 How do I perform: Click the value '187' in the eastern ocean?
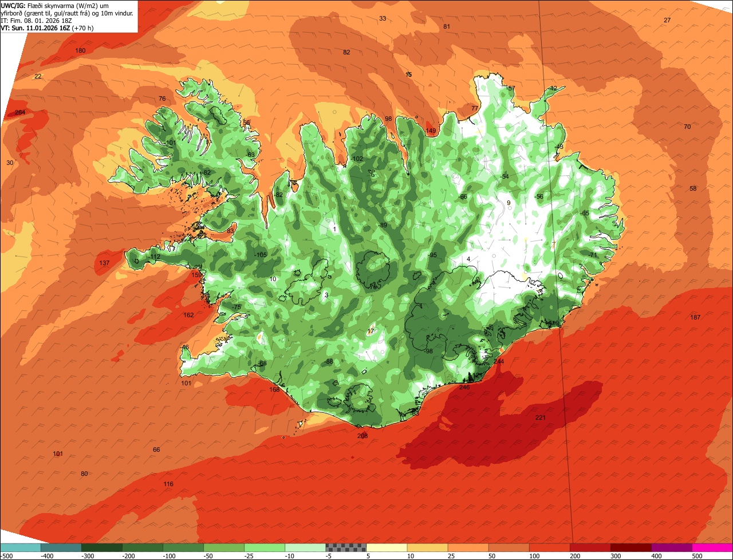click(x=695, y=318)
